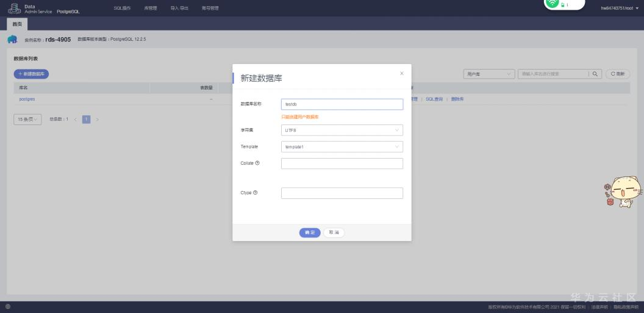The width and height of the screenshot is (644, 313).
Task: Click the cartoon cat mascot sticker
Action: coord(624,192)
